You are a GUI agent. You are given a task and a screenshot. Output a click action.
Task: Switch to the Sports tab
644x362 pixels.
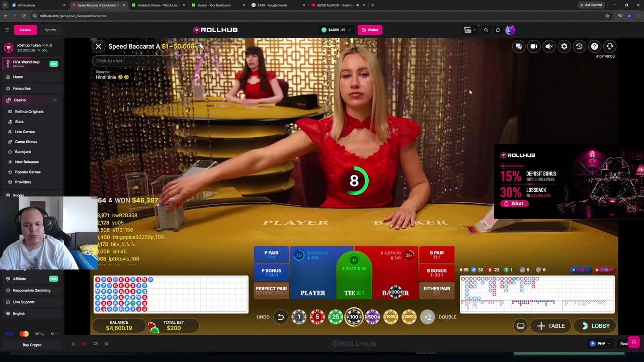[50, 30]
